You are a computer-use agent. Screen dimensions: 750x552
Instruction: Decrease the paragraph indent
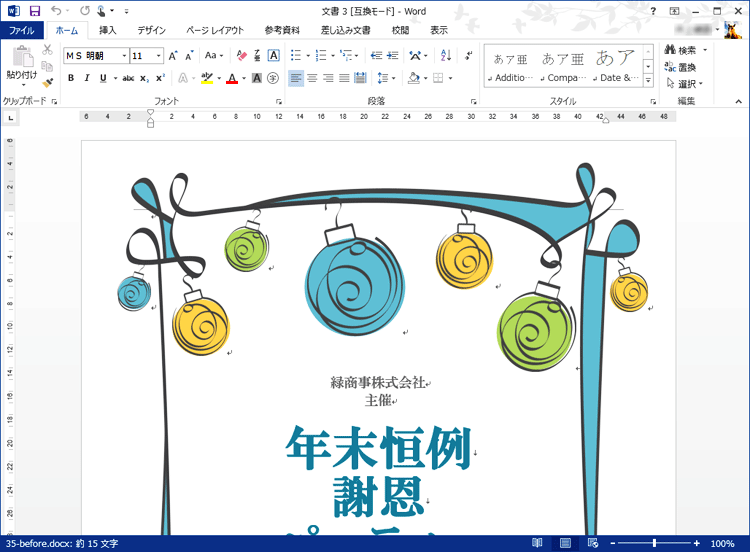click(376, 56)
